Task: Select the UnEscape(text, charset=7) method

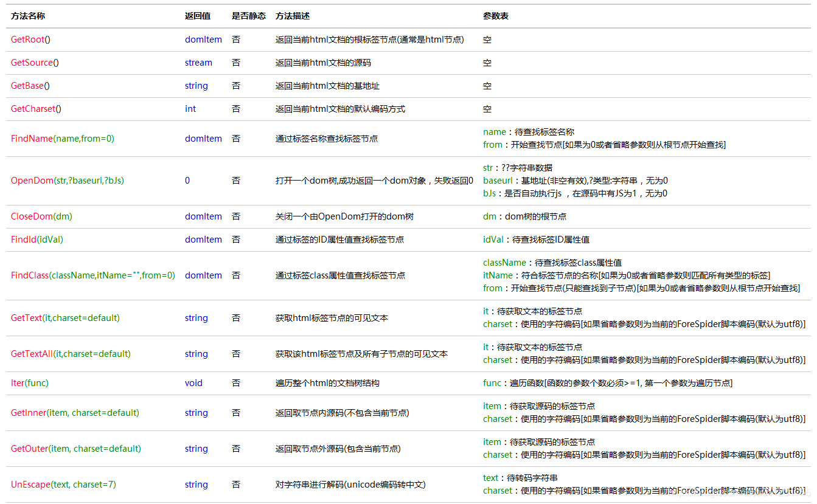Action: click(x=63, y=485)
